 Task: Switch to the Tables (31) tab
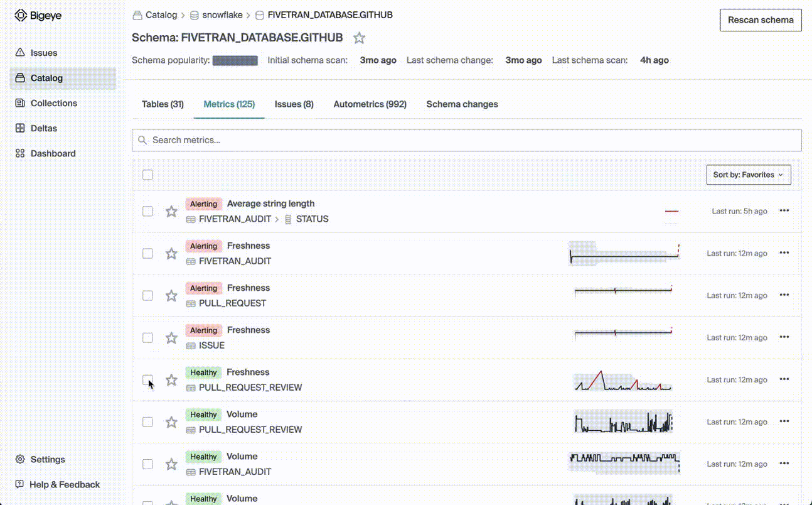(x=163, y=104)
